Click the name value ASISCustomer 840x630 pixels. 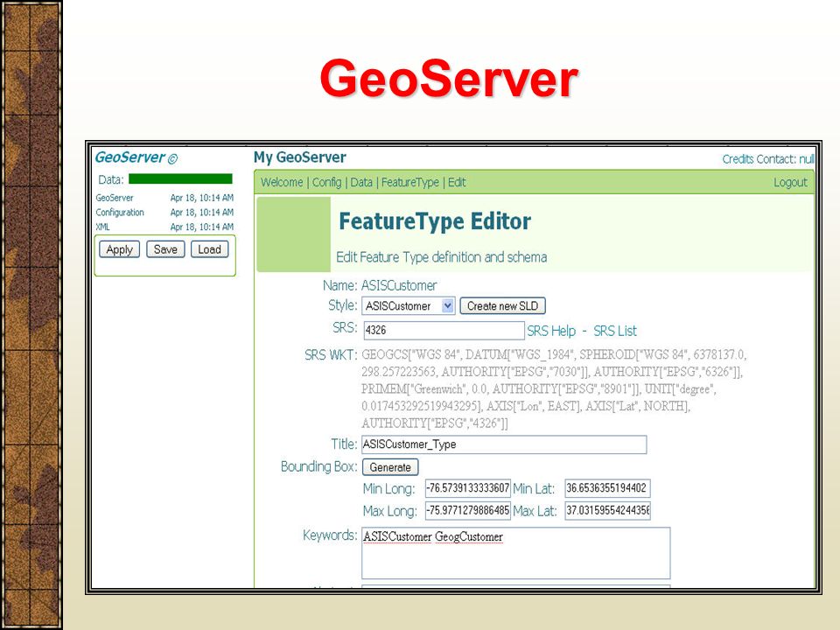point(399,285)
